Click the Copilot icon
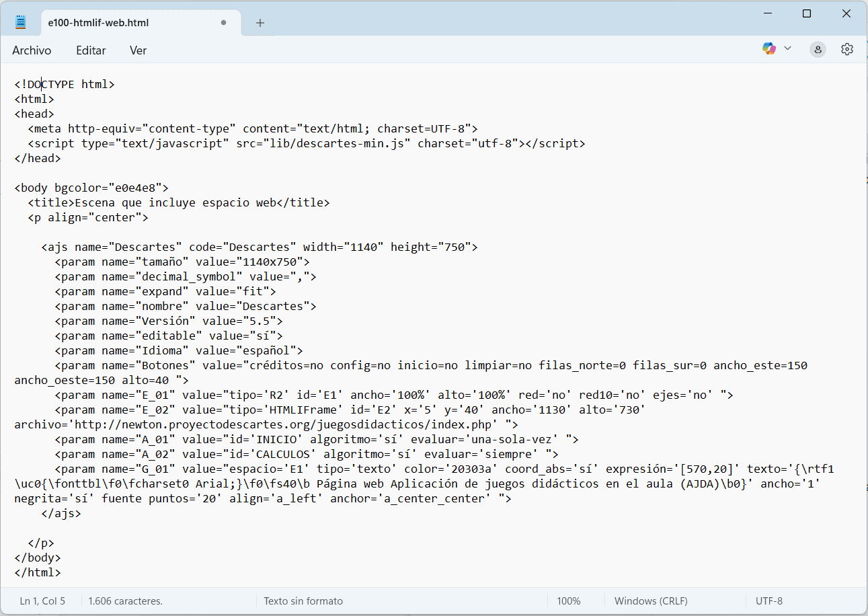868x616 pixels. point(768,48)
